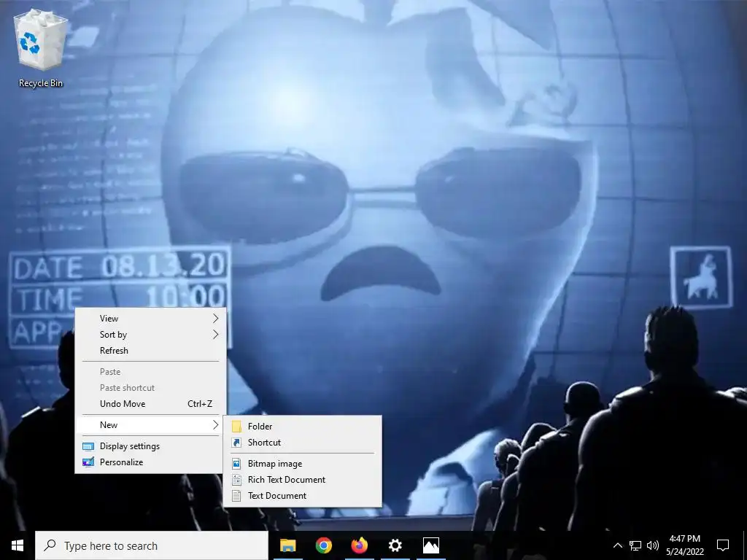Choose Personalize in the context menu
This screenshot has width=747, height=560.
pyautogui.click(x=150, y=462)
